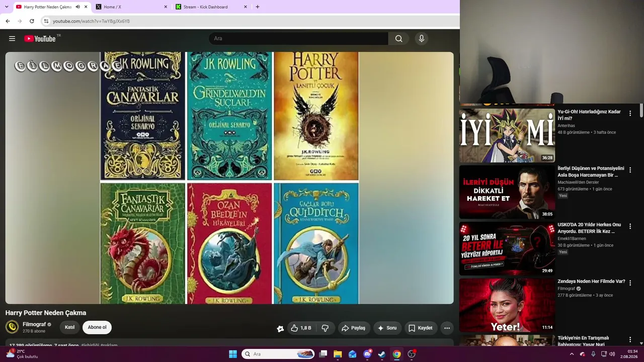The height and width of the screenshot is (362, 644).
Task: Open options for the Yu-Gi-Oh! video
Action: point(630,114)
